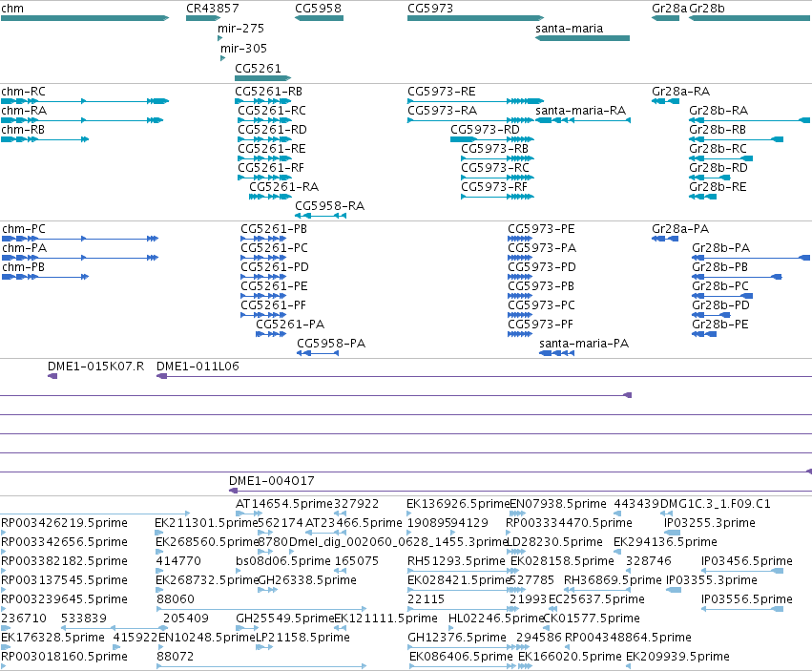Open the Gr28b-RD transcript label

point(718,168)
